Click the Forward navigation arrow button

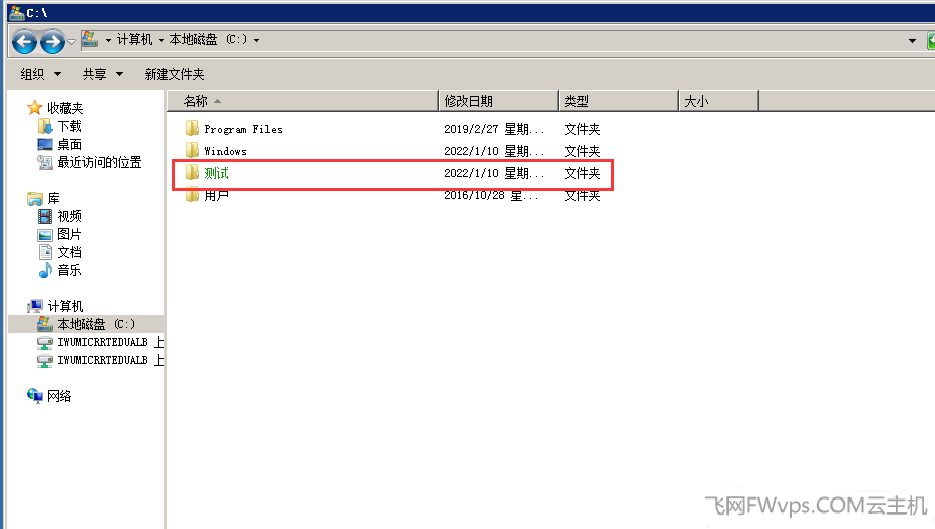[52, 41]
